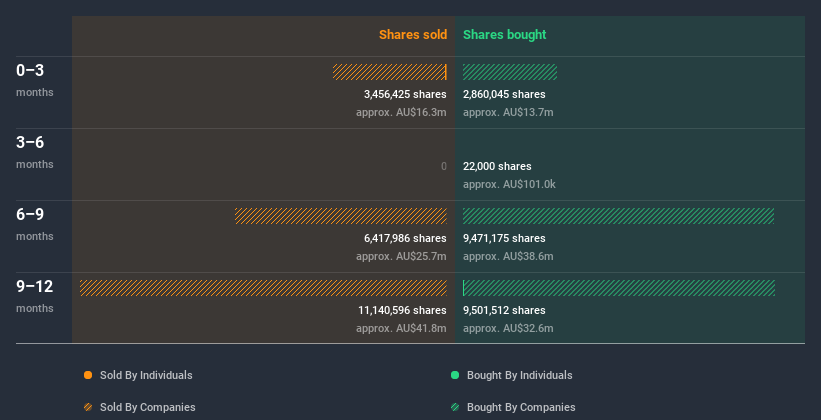Click the 0–3 months green bought bar
Image resolution: width=821 pixels, height=420 pixels.
click(510, 72)
